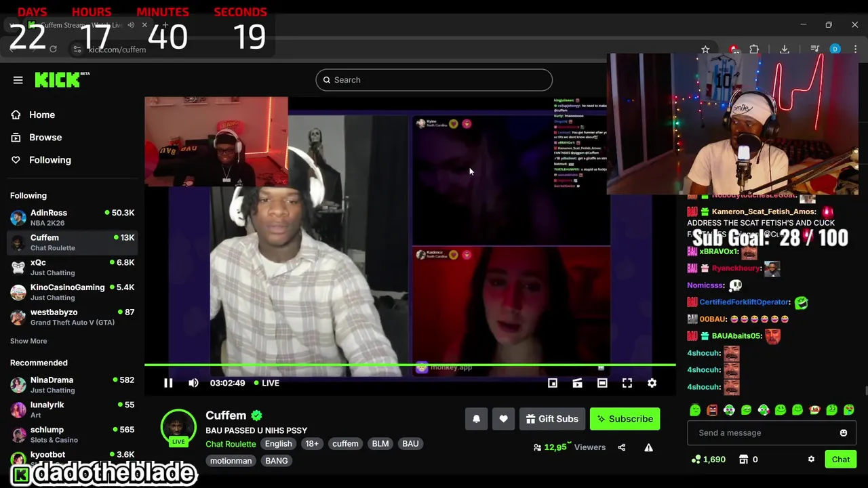Toggle theater mode

[x=602, y=384]
